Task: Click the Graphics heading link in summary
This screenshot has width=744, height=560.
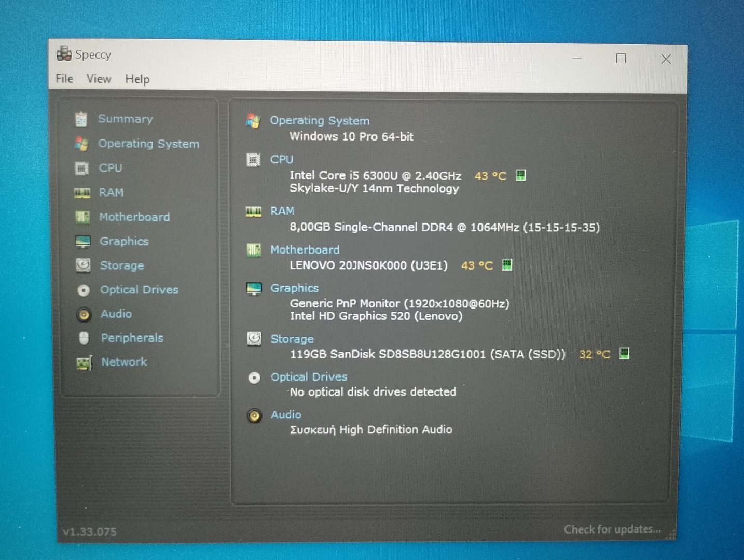Action: click(295, 288)
